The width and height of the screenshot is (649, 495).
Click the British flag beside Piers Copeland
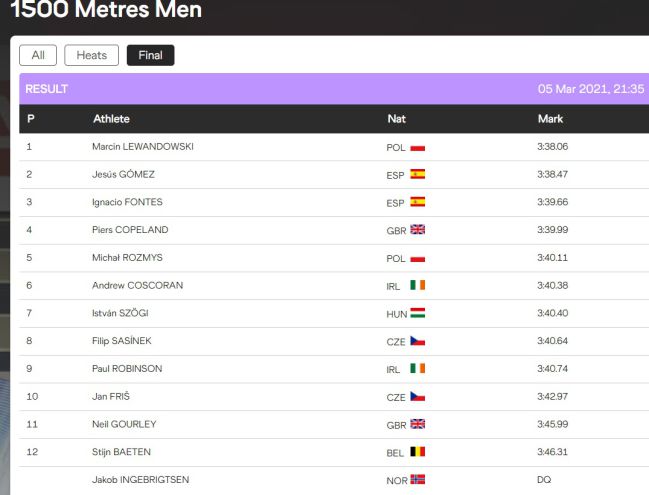coord(418,230)
